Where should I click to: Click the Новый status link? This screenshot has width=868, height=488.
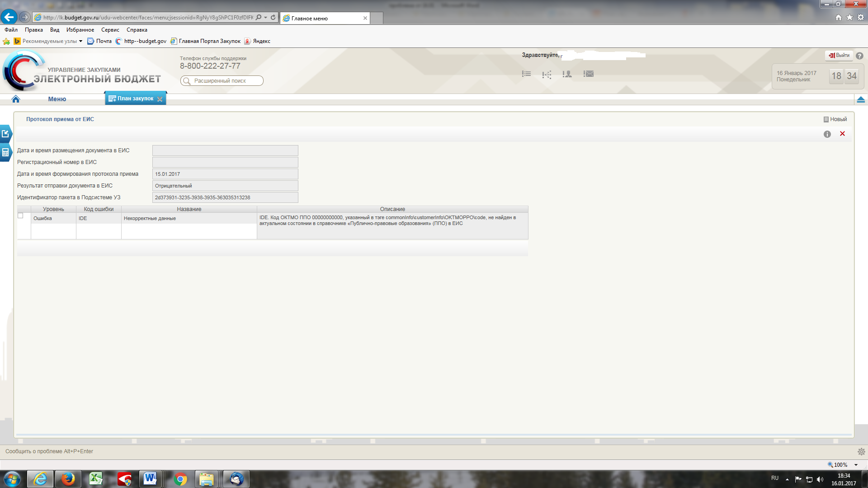838,119
